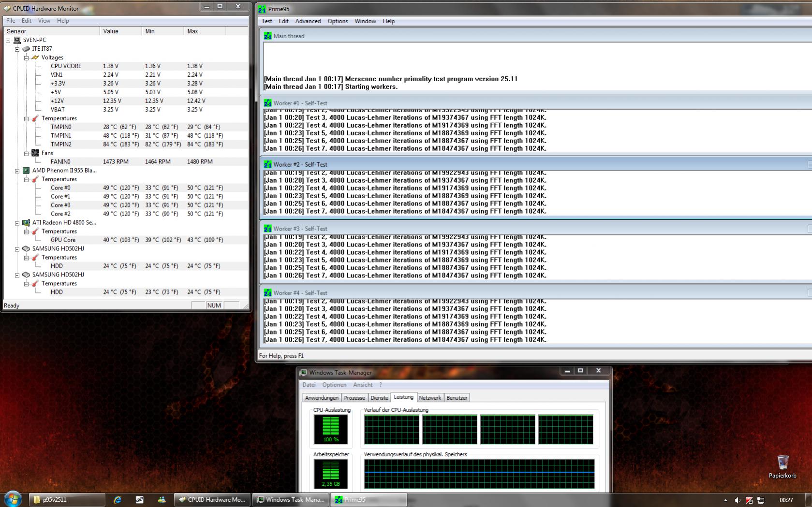This screenshot has height=507, width=812.
Task: Open the Ansicht menu in Task-Manager
Action: (363, 385)
